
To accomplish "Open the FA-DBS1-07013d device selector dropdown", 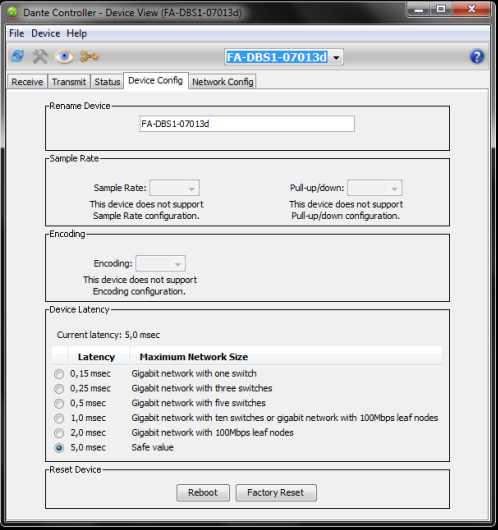I will click(336, 57).
